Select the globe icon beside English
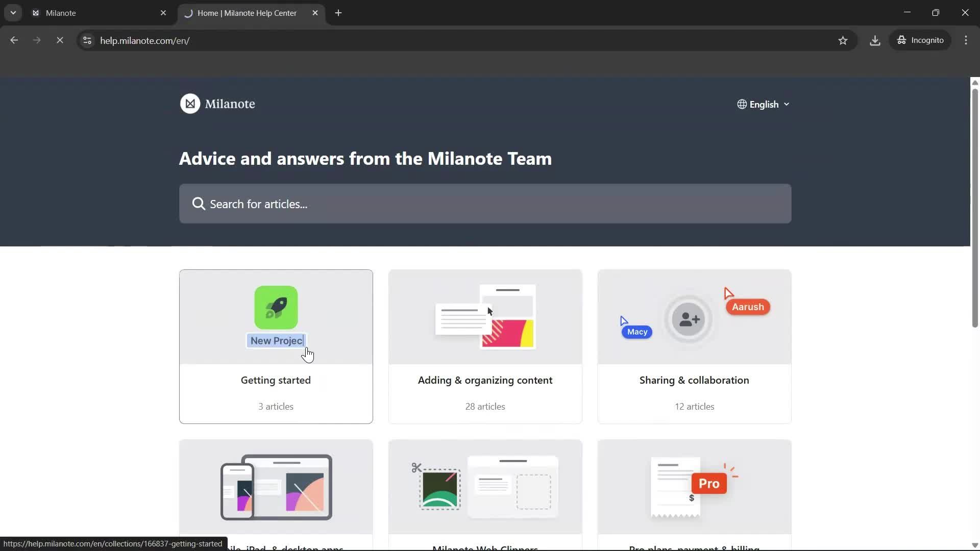This screenshot has width=980, height=551. [742, 104]
